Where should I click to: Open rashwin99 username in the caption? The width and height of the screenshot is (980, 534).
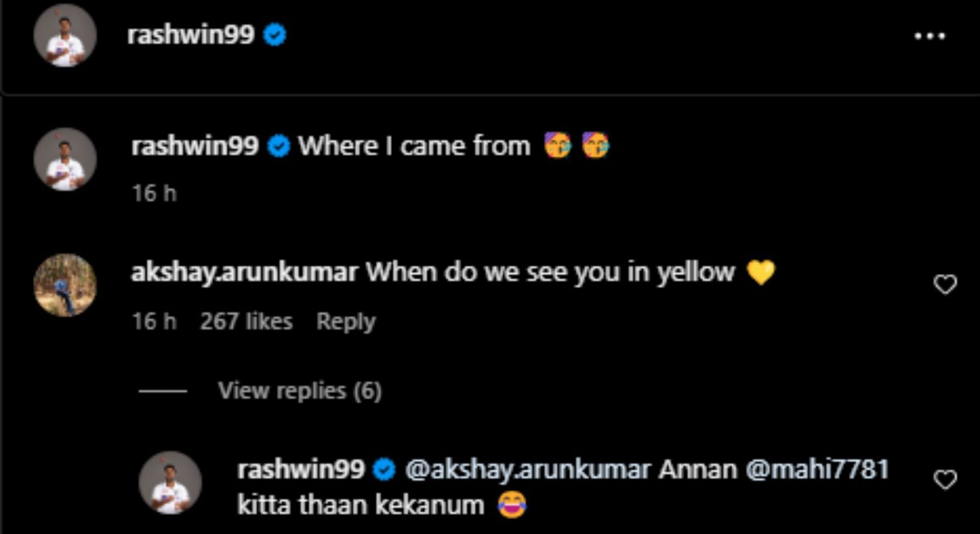click(194, 146)
